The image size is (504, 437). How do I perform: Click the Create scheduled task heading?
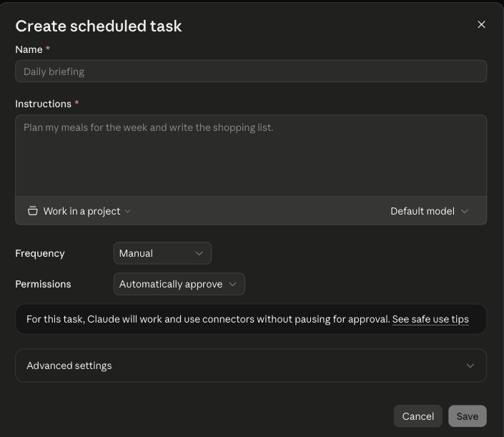(99, 26)
